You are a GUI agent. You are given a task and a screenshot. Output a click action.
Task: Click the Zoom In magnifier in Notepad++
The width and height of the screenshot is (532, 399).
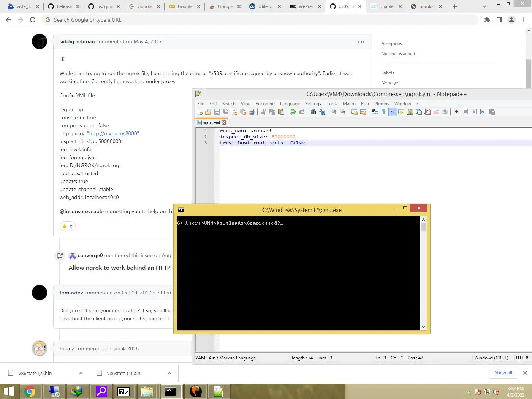click(334, 112)
